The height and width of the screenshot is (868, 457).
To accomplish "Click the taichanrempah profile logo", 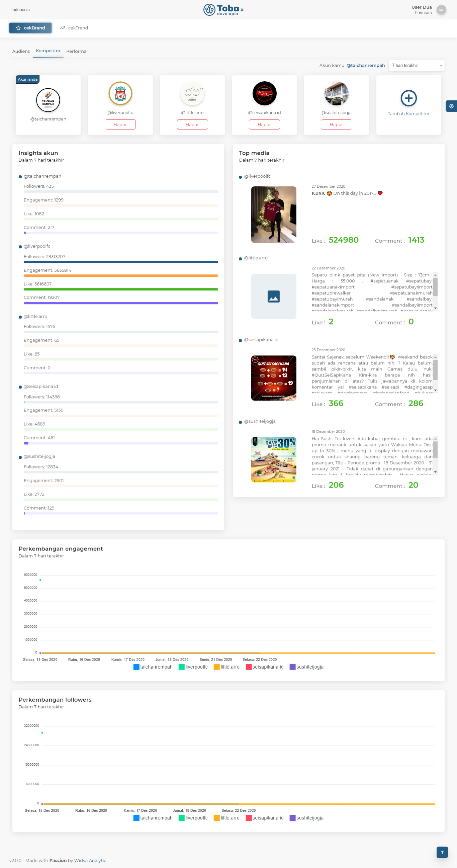I will pos(48,100).
